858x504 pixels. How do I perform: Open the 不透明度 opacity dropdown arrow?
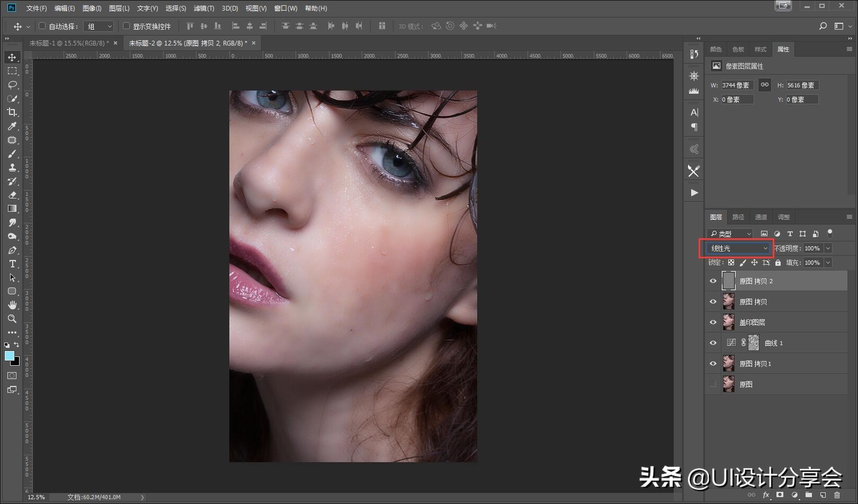tap(828, 248)
